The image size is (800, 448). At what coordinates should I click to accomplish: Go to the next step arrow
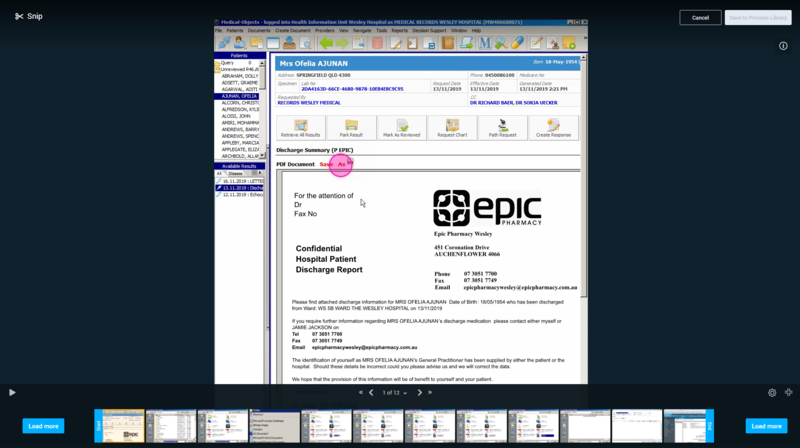[419, 392]
